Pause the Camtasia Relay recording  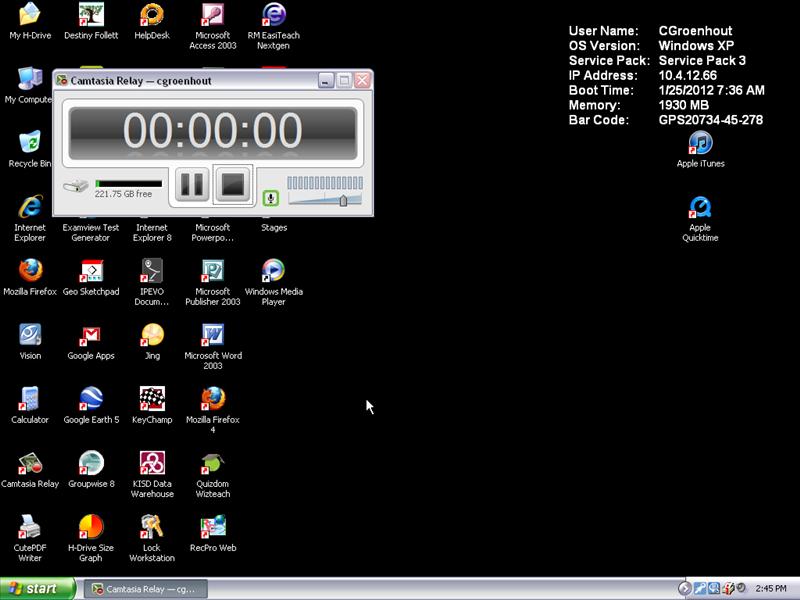(192, 184)
